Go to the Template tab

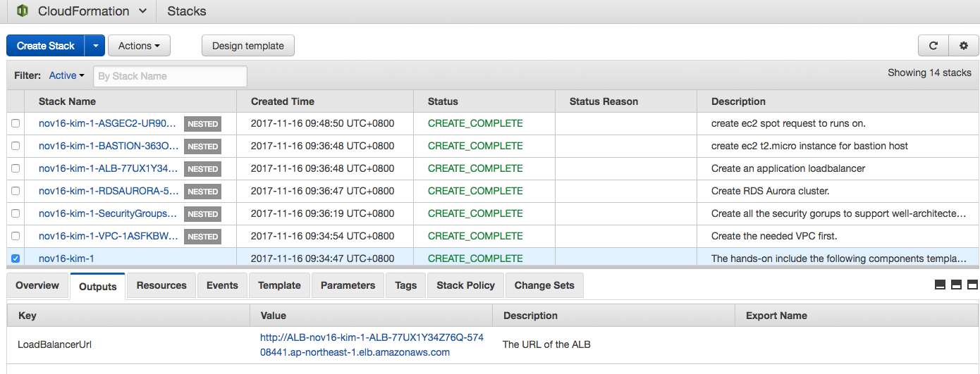point(279,285)
